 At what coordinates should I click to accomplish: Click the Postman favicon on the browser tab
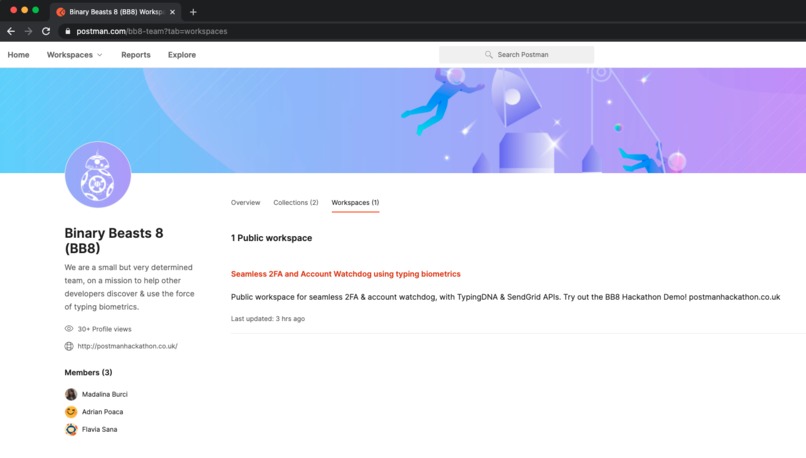[x=61, y=12]
